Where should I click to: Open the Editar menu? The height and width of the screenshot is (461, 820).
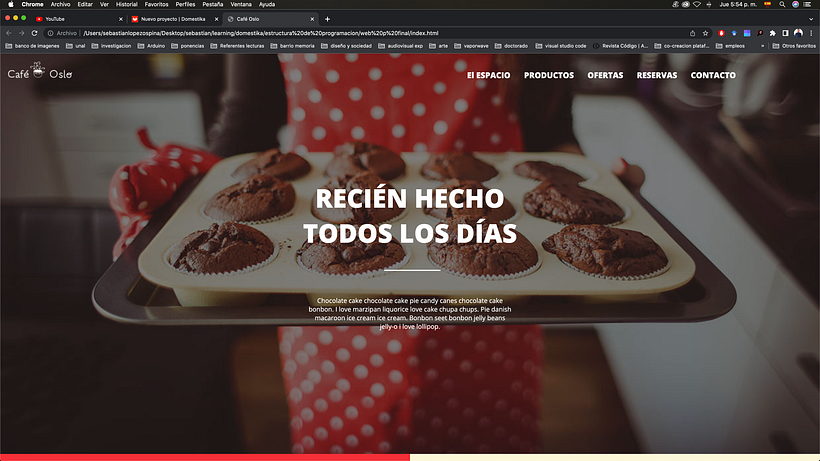tap(85, 4)
